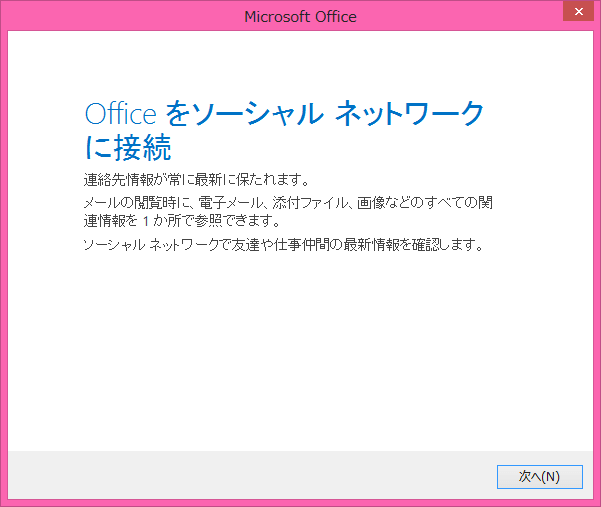Click the 連絡先情報が常に最新に保たれます sentence
The height and width of the screenshot is (507, 601).
tap(196, 181)
